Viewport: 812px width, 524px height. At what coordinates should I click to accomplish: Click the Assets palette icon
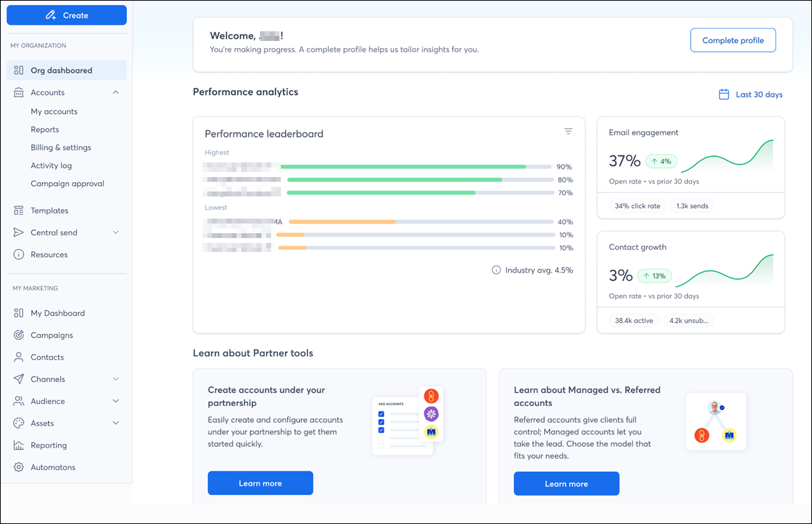click(19, 423)
